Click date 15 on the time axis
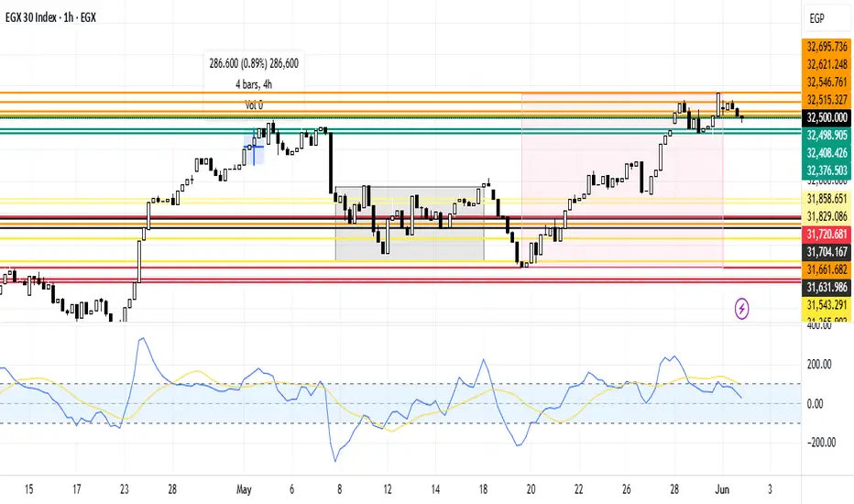Image resolution: width=854 pixels, height=504 pixels. 29,489
